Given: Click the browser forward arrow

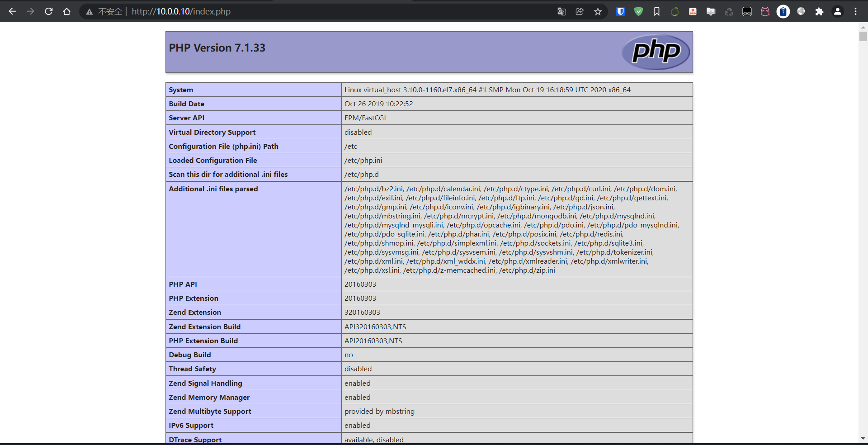Looking at the screenshot, I should (30, 11).
